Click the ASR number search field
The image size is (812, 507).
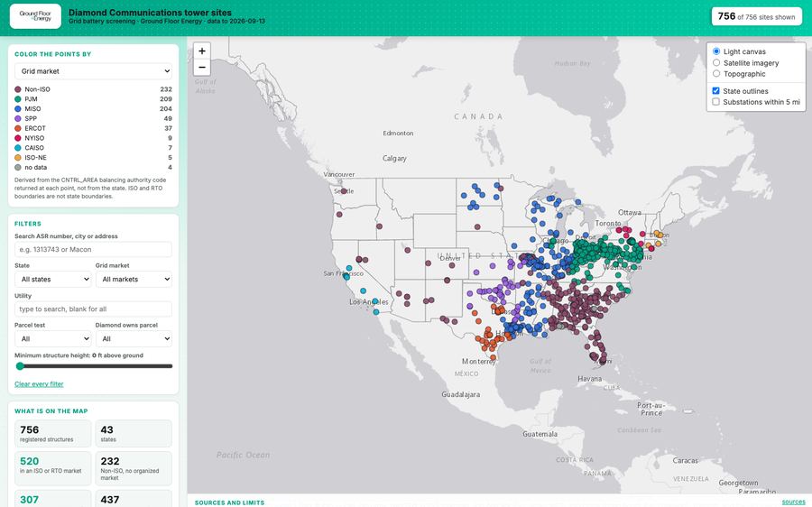click(93, 249)
